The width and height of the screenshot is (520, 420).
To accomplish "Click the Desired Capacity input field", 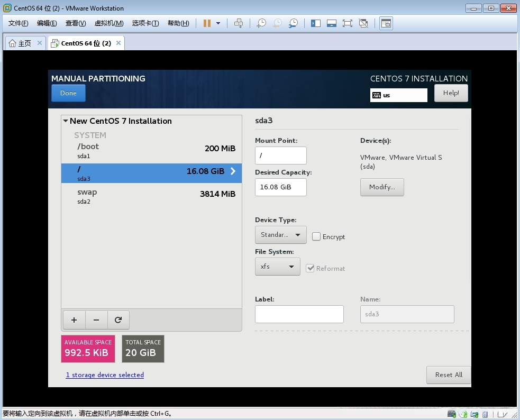I will (x=280, y=187).
